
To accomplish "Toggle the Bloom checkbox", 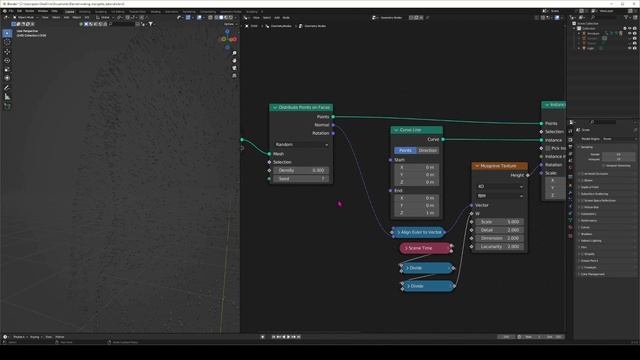I will [x=582, y=180].
